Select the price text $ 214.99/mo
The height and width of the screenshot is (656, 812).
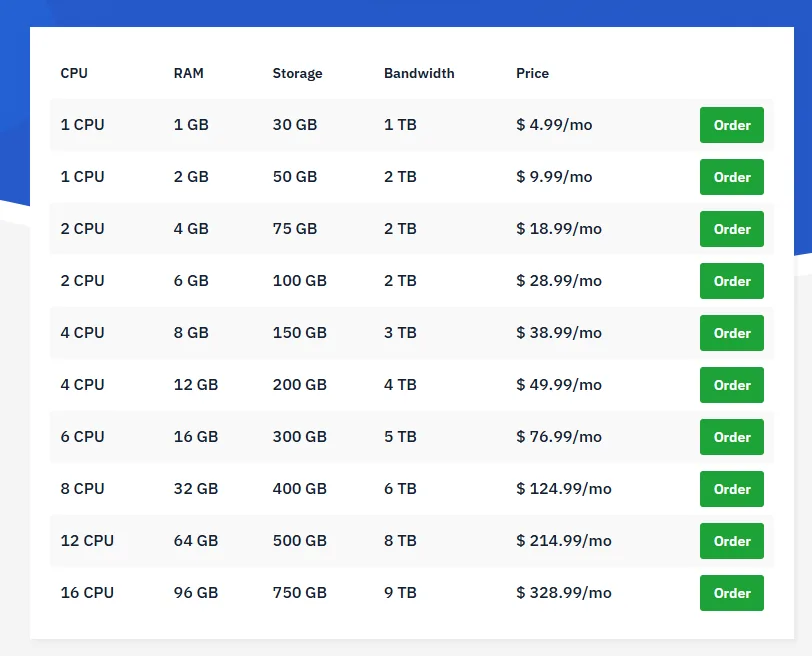[563, 541]
